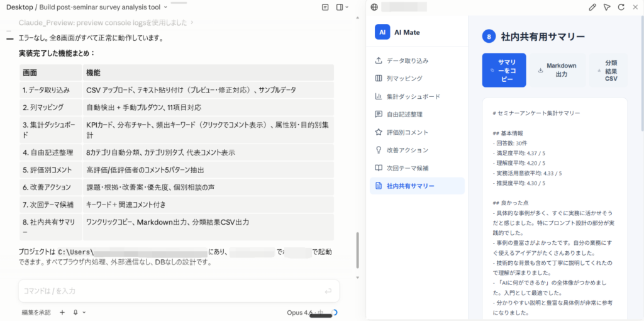The image size is (644, 321).
Task: Click the plus attach icon below input
Action: (62, 312)
